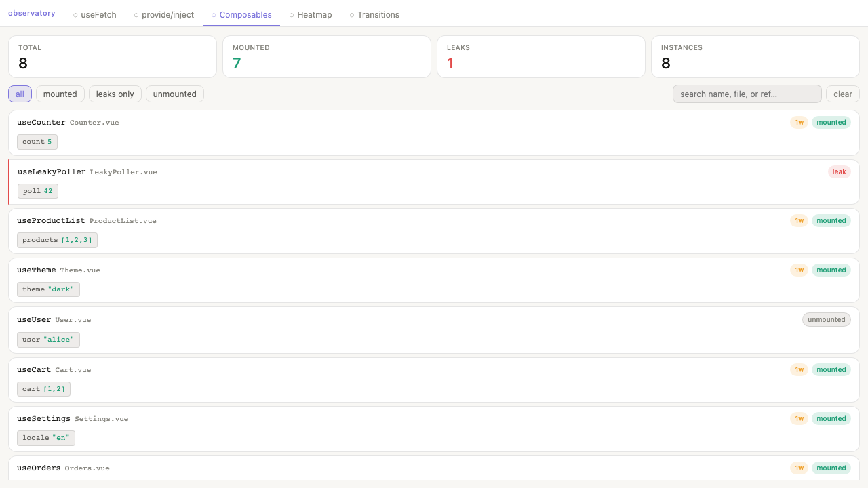The width and height of the screenshot is (868, 488).
Task: Enable the mounted filter
Action: 60,94
